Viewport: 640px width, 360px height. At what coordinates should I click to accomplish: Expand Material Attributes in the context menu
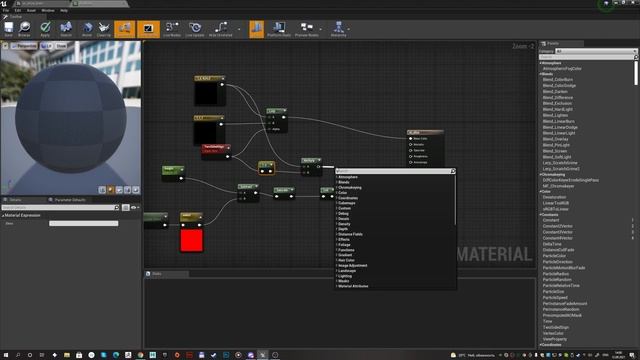pyautogui.click(x=353, y=286)
